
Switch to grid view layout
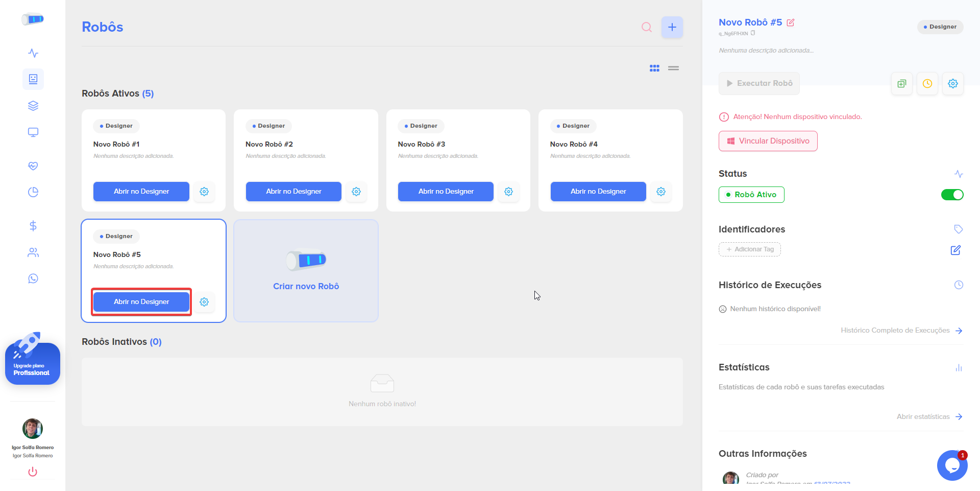pyautogui.click(x=654, y=68)
